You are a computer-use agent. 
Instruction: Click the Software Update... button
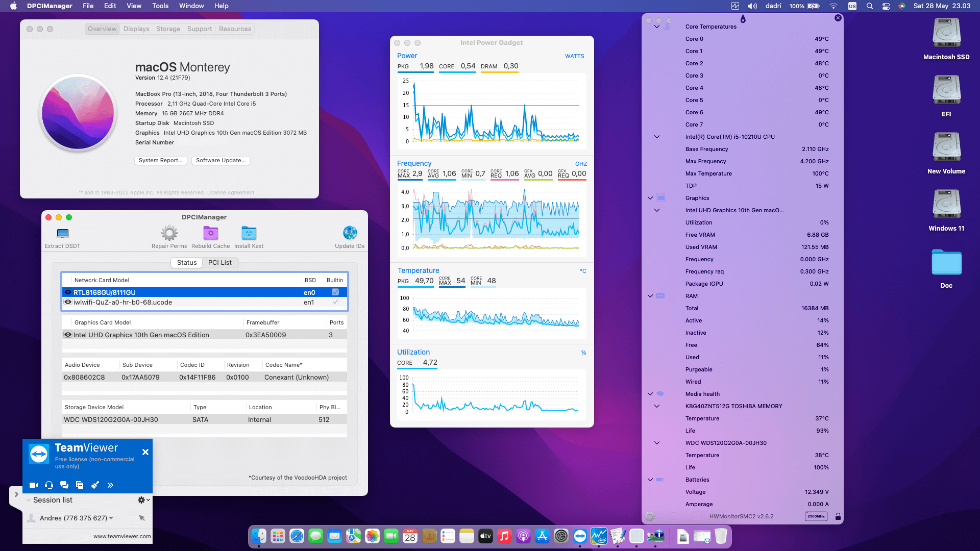221,160
